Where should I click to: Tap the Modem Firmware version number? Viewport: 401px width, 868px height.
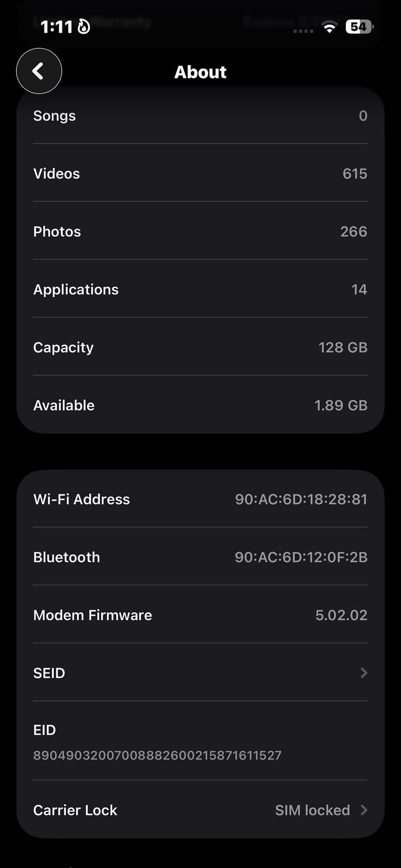click(x=341, y=615)
